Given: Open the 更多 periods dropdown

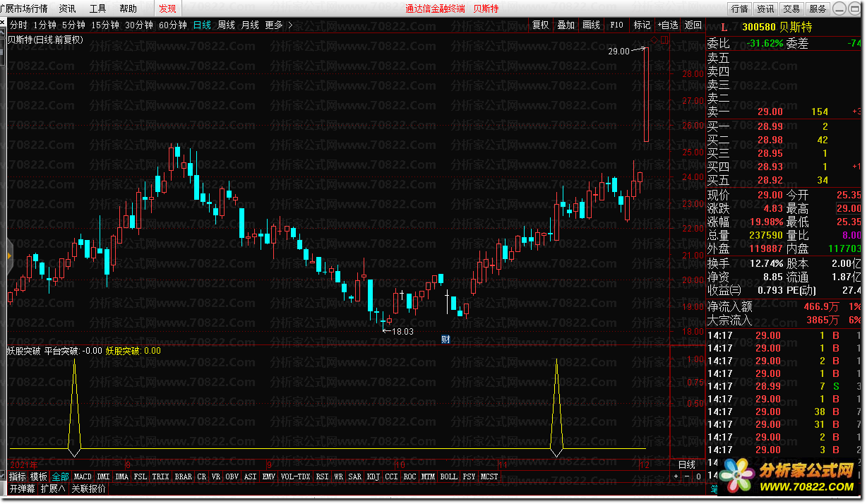Looking at the screenshot, I should point(277,25).
